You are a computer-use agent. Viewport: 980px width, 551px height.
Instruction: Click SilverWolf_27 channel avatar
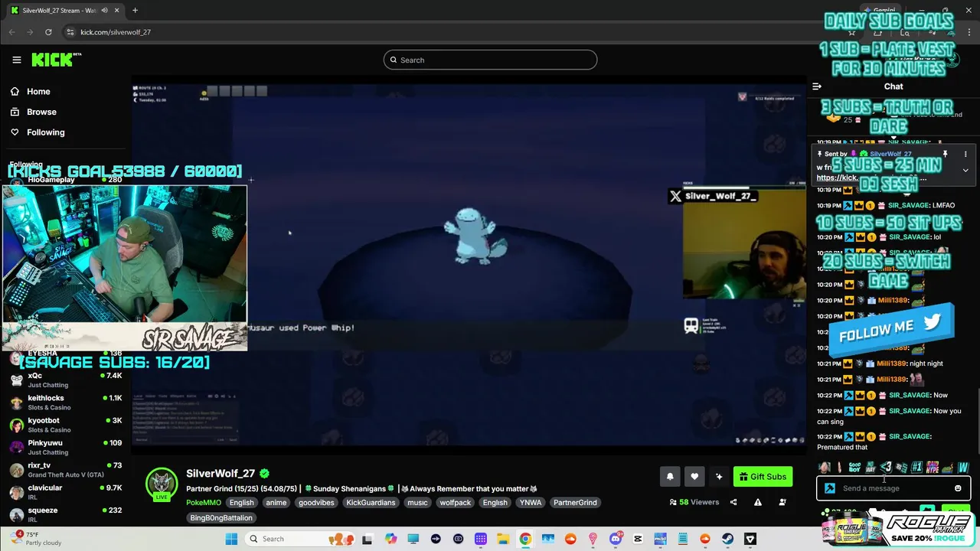162,484
